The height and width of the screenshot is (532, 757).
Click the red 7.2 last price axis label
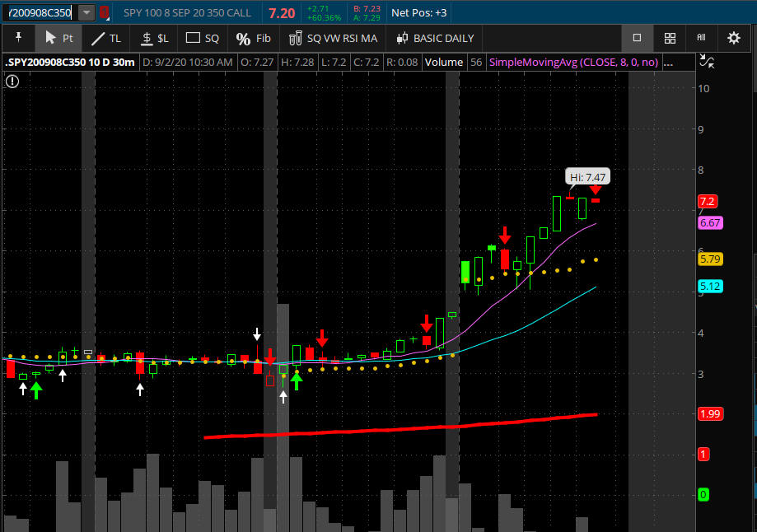click(708, 201)
